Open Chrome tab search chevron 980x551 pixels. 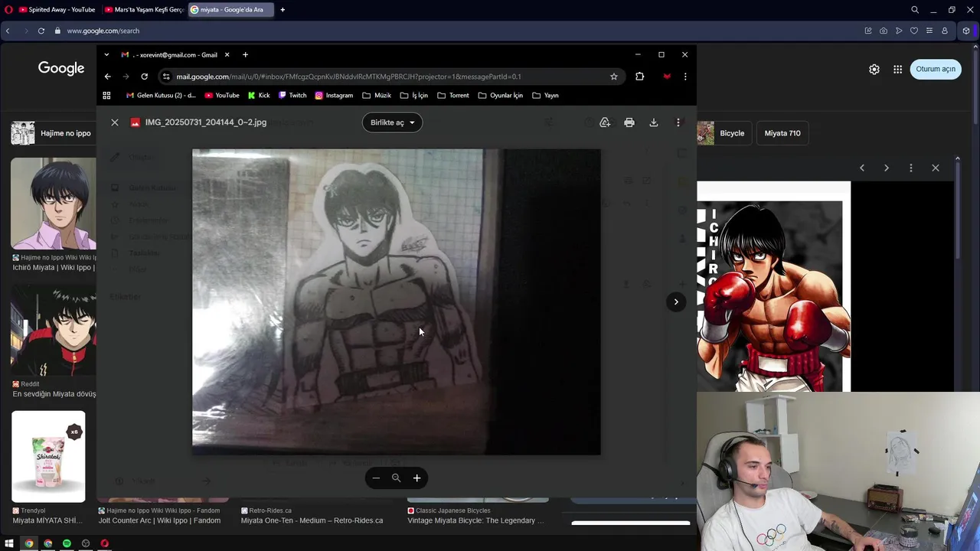[x=106, y=55]
